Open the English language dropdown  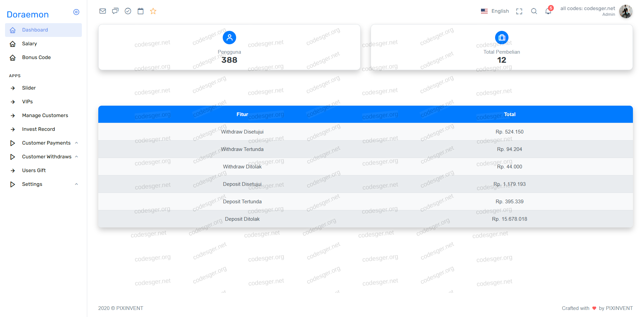click(x=495, y=11)
